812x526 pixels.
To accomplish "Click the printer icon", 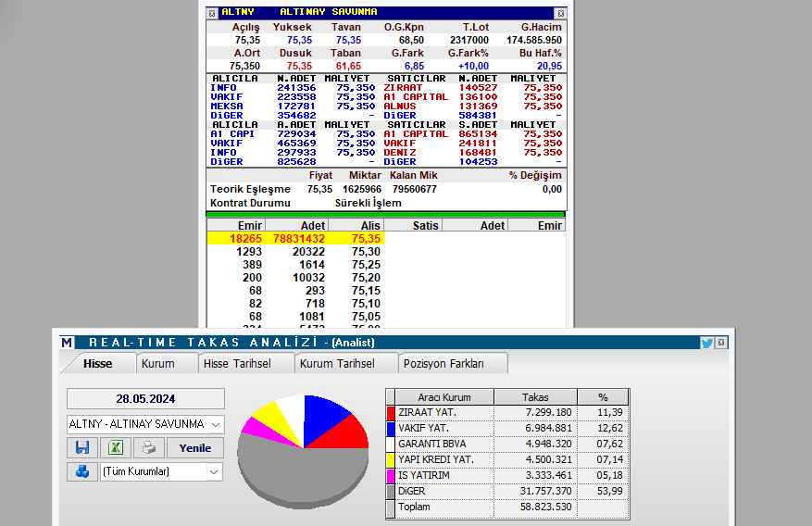I will coord(149,447).
